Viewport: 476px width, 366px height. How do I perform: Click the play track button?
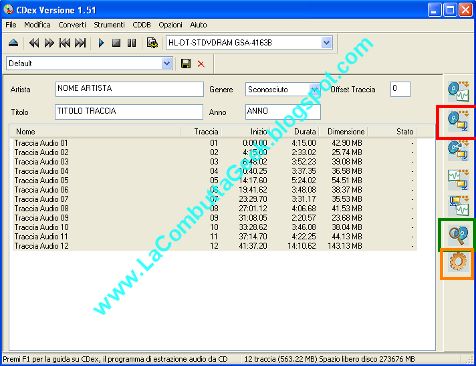[x=101, y=43]
